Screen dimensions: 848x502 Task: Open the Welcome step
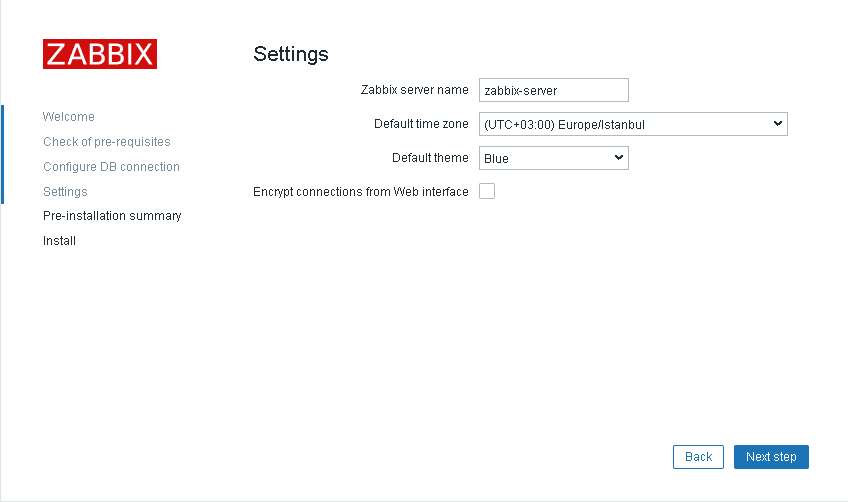click(69, 117)
